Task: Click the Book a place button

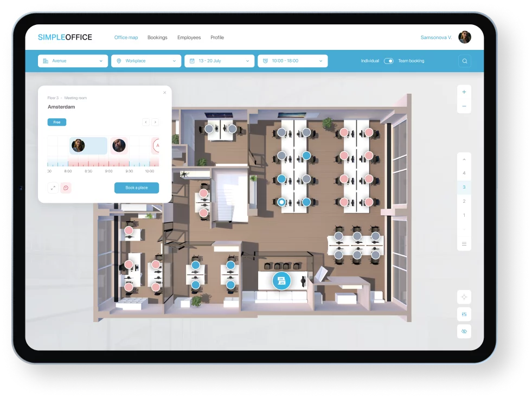Action: point(136,188)
